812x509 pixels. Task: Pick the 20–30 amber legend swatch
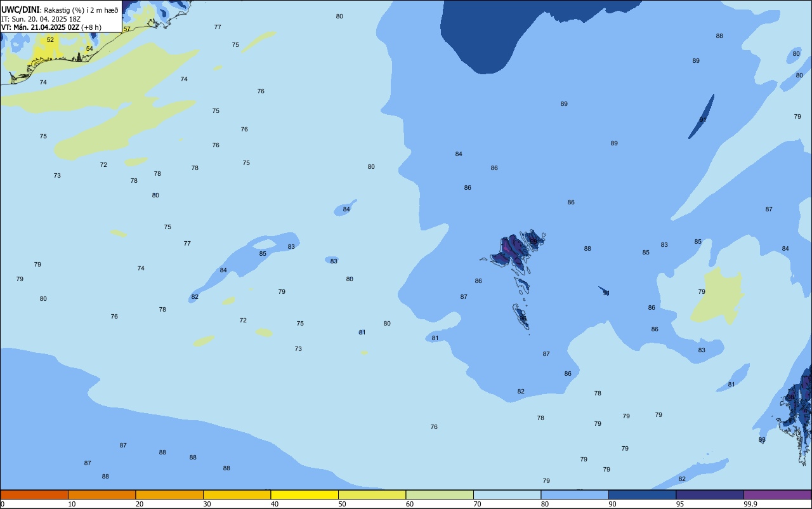pos(169,494)
